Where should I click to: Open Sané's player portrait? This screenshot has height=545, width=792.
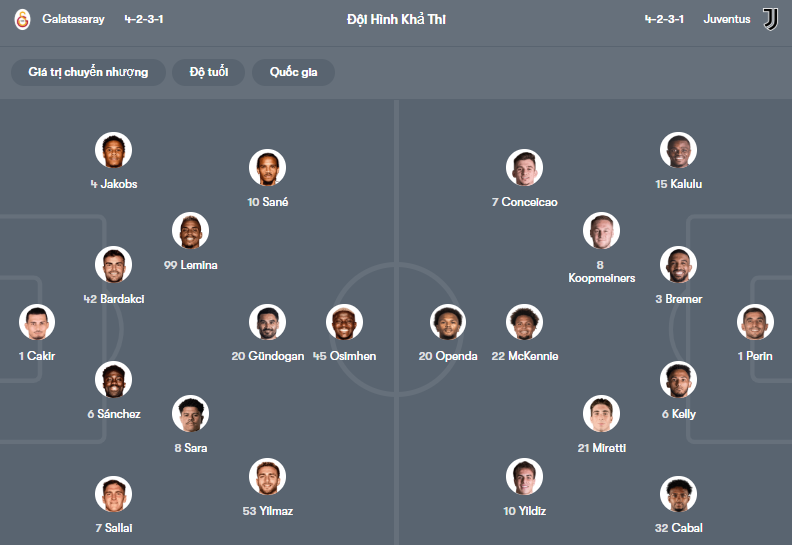[x=267, y=168]
